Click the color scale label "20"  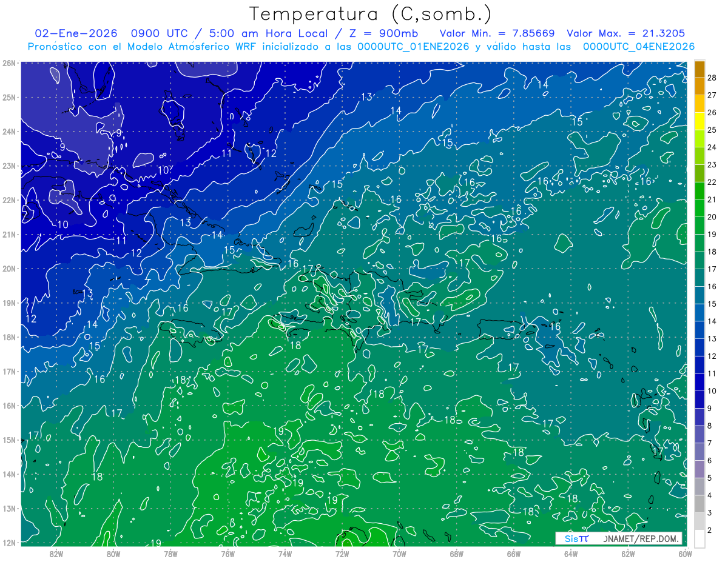[712, 216]
